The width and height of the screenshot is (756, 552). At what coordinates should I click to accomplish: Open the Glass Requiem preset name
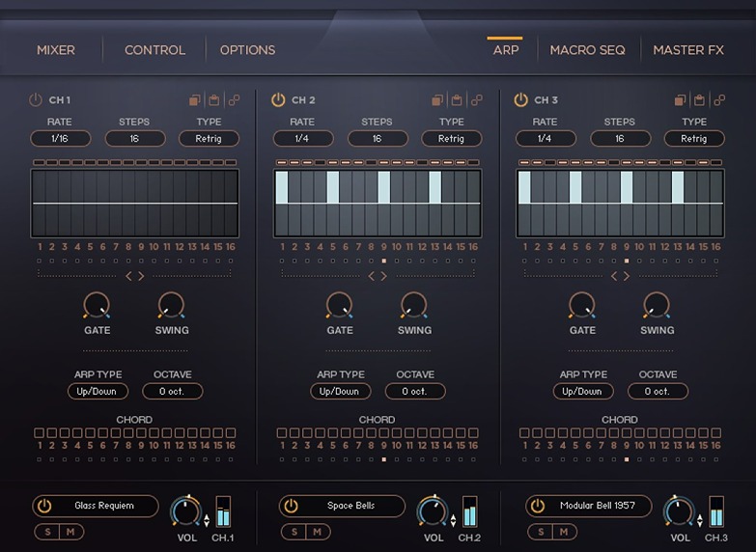(x=104, y=506)
